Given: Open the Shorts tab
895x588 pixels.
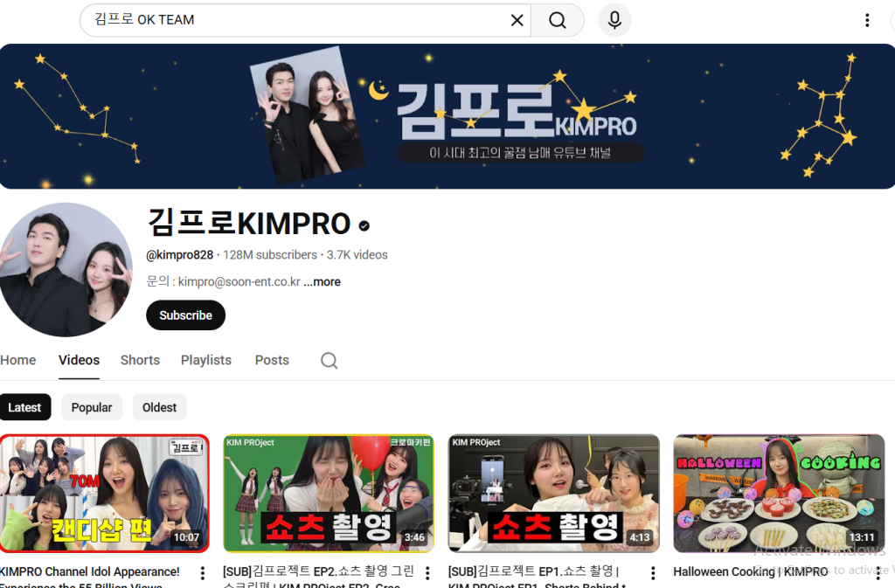Looking at the screenshot, I should pyautogui.click(x=140, y=361).
